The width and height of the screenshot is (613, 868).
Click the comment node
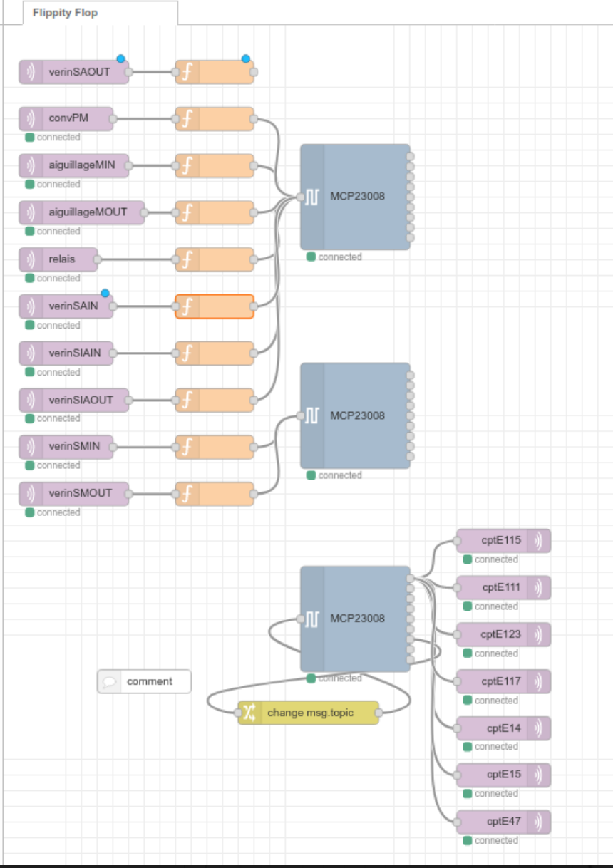(144, 681)
